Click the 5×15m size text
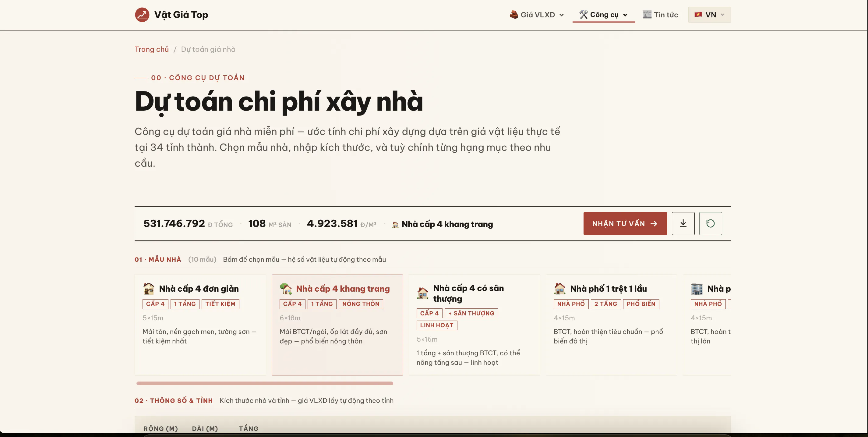This screenshot has height=437, width=868. (x=153, y=318)
